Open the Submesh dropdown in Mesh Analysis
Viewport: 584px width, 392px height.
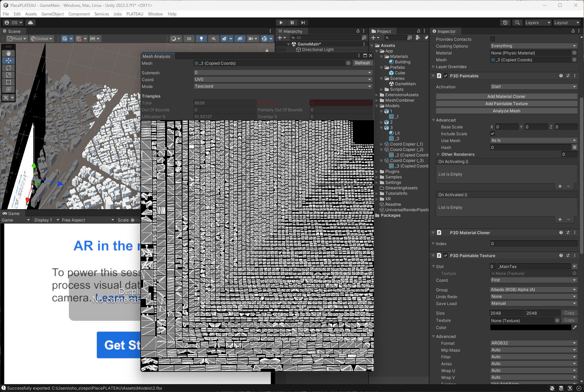(283, 73)
